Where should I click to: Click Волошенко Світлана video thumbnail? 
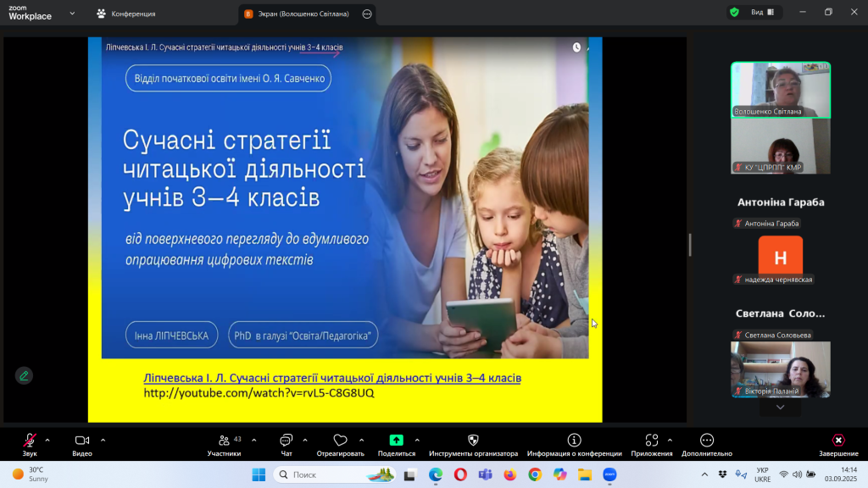click(x=780, y=89)
